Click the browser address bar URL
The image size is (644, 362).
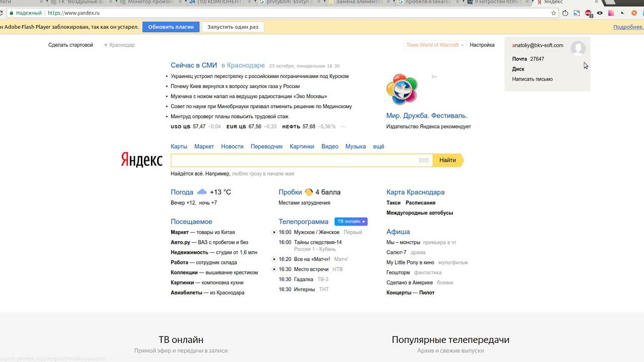(x=73, y=13)
